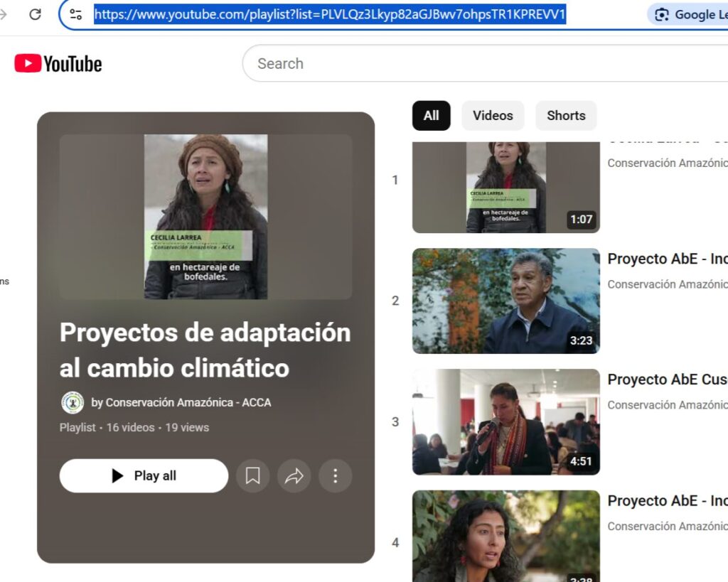Select the All filter chip
728x582 pixels.
[x=431, y=116]
